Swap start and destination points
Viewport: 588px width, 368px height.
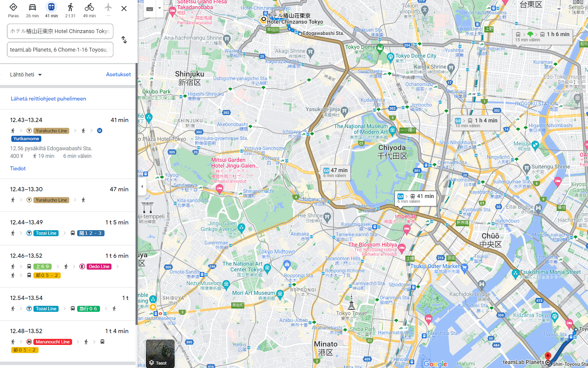click(124, 40)
